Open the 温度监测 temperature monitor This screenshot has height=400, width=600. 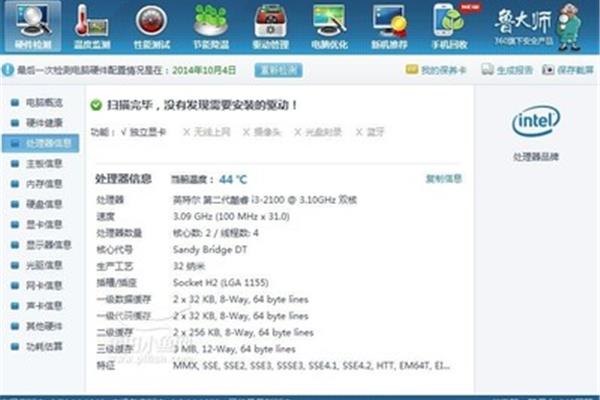click(x=92, y=26)
